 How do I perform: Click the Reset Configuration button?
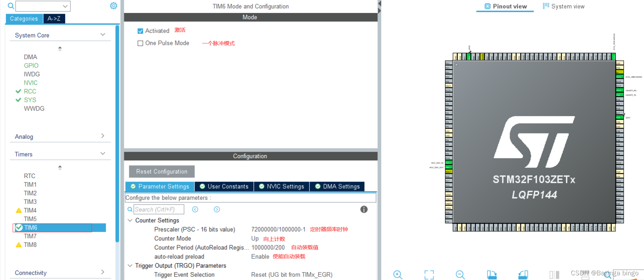pos(162,171)
